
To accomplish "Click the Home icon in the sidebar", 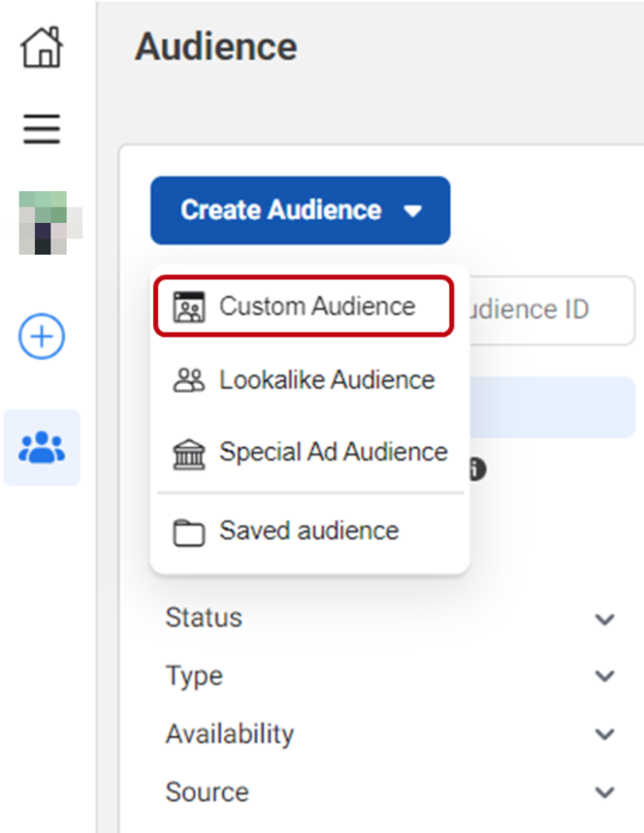I will click(41, 48).
